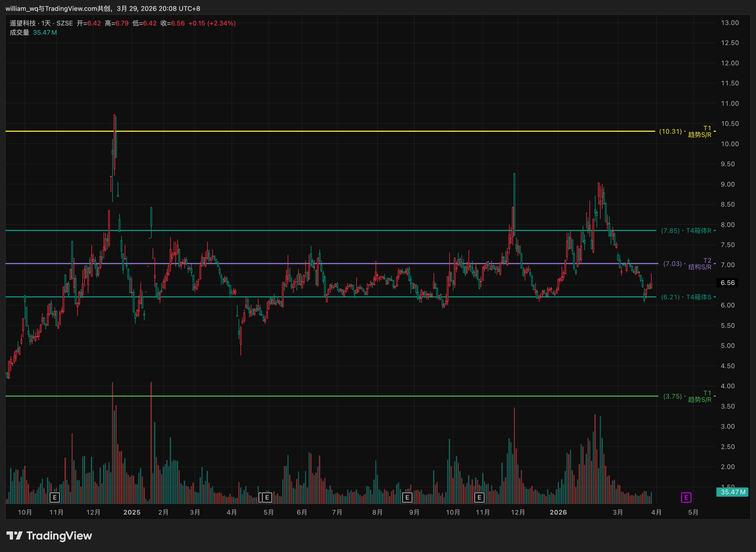Select the current price label 6.56
This screenshot has width=756, height=552.
pyautogui.click(x=728, y=283)
